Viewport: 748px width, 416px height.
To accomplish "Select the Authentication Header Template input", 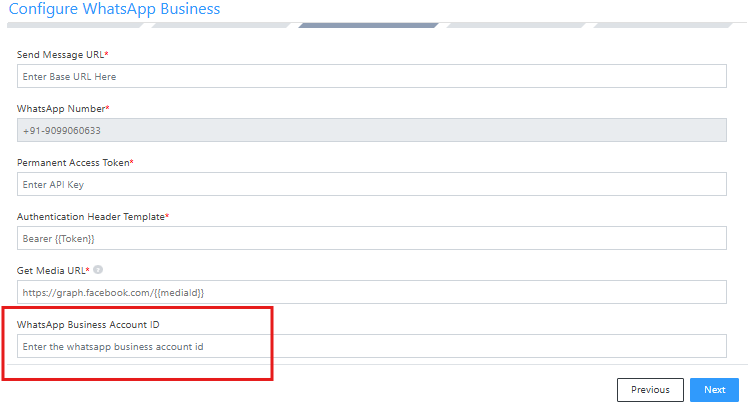I will (371, 238).
